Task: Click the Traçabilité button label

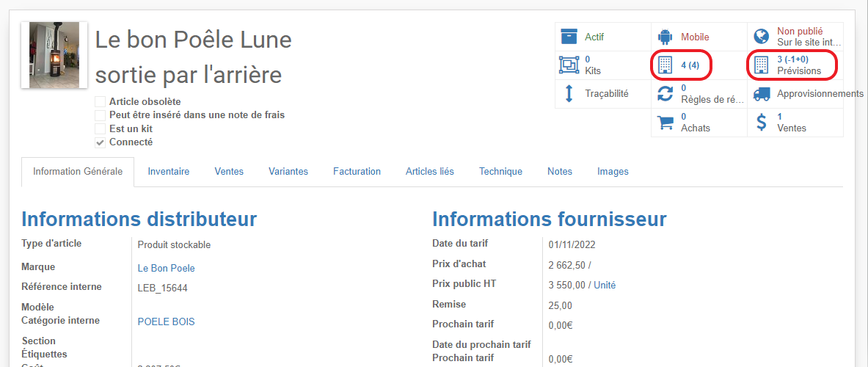Action: (607, 93)
